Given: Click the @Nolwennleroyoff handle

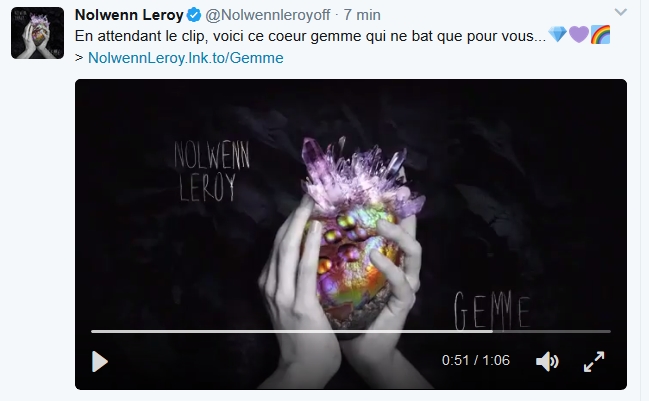Looking at the screenshot, I should [x=268, y=15].
